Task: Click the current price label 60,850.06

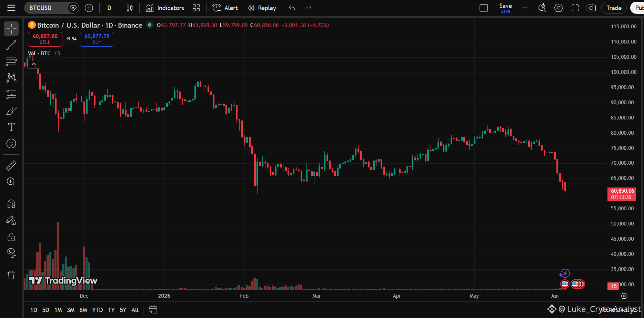Action: point(622,194)
